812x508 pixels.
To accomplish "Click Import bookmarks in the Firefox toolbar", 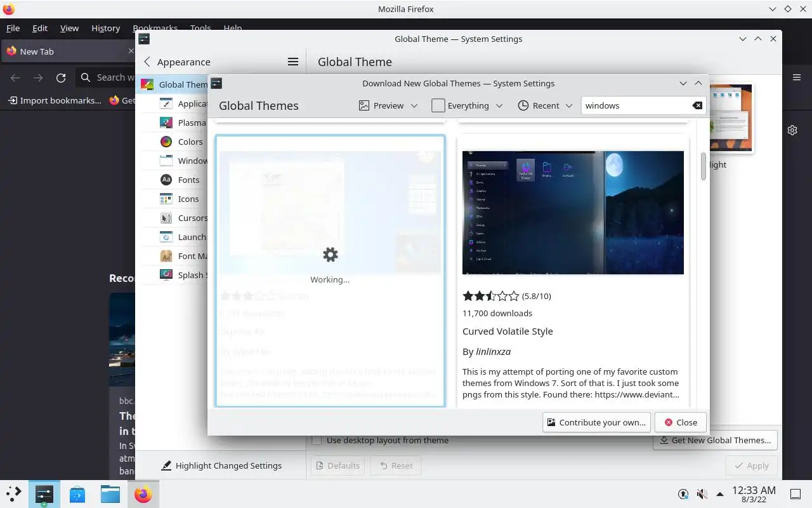I will tap(55, 100).
